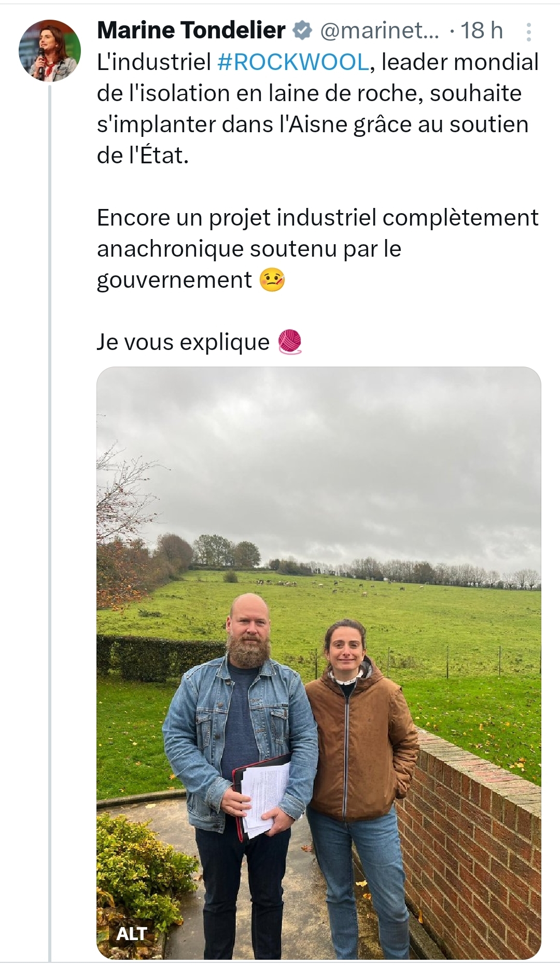Click the @marinet… handle
Screen dimensions: 560x966
[x=380, y=31]
